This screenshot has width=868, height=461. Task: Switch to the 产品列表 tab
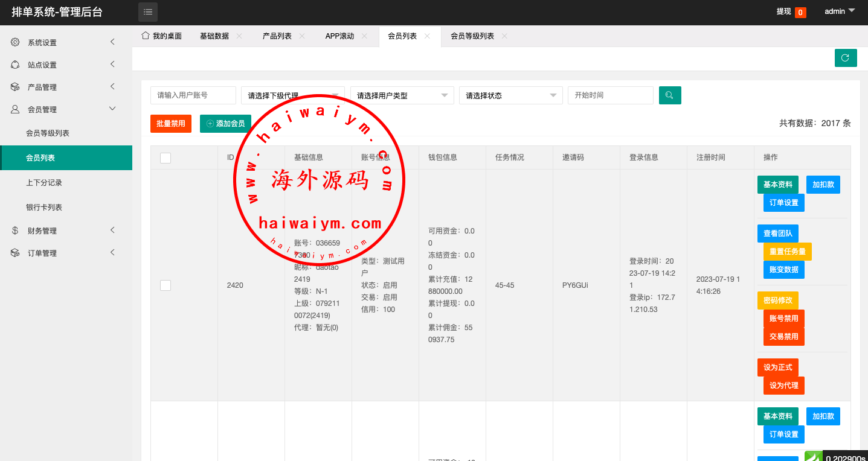(x=277, y=36)
